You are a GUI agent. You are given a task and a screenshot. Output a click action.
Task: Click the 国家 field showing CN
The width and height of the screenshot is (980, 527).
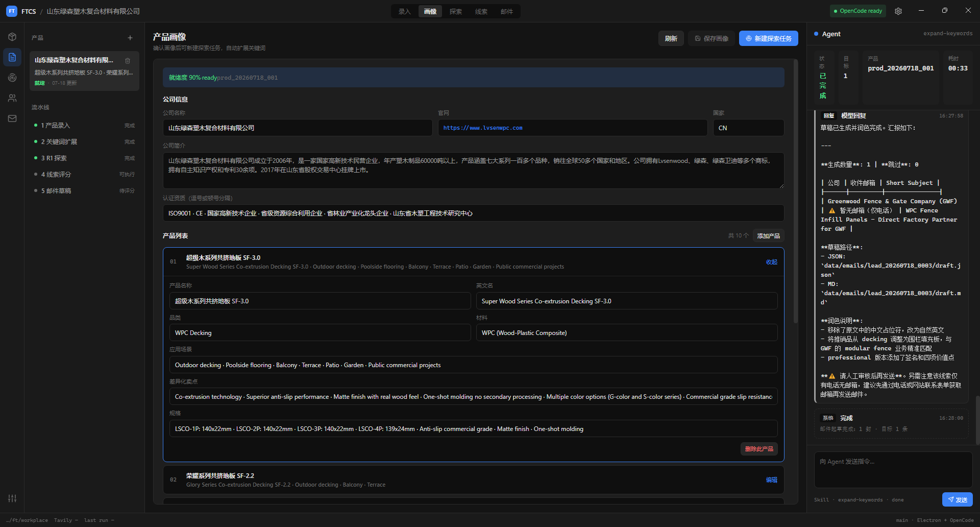[749, 128]
